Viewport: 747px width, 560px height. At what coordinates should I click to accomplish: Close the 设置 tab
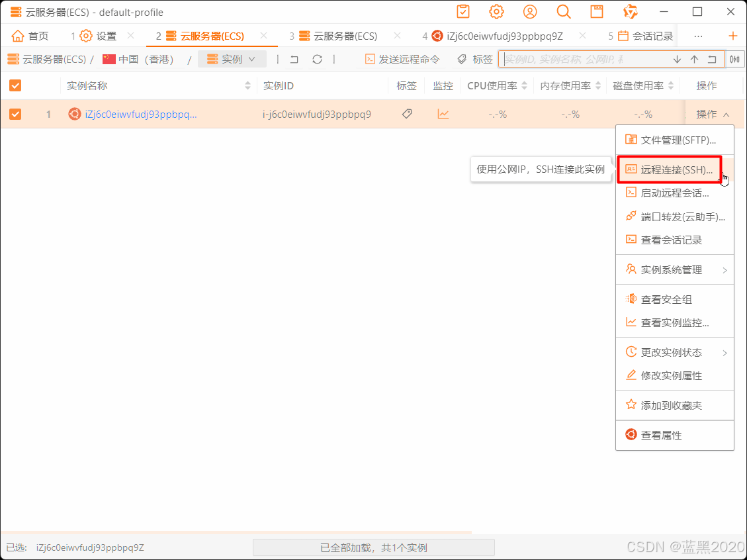pos(130,36)
